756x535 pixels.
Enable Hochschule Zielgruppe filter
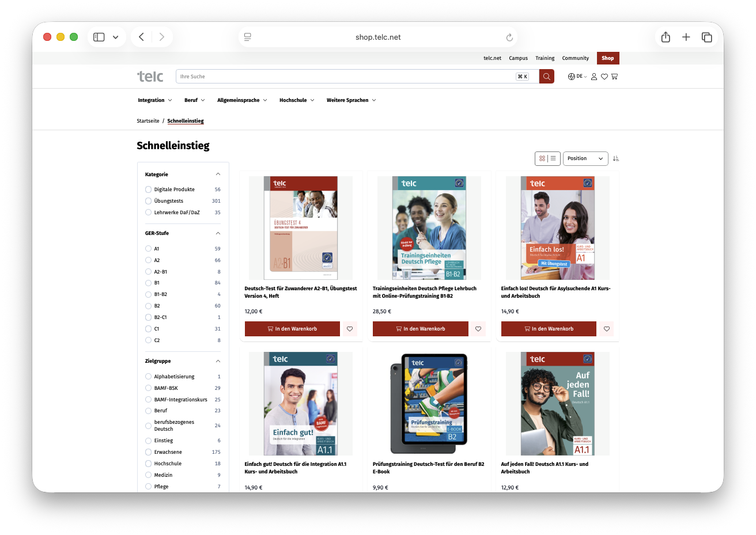(x=149, y=464)
